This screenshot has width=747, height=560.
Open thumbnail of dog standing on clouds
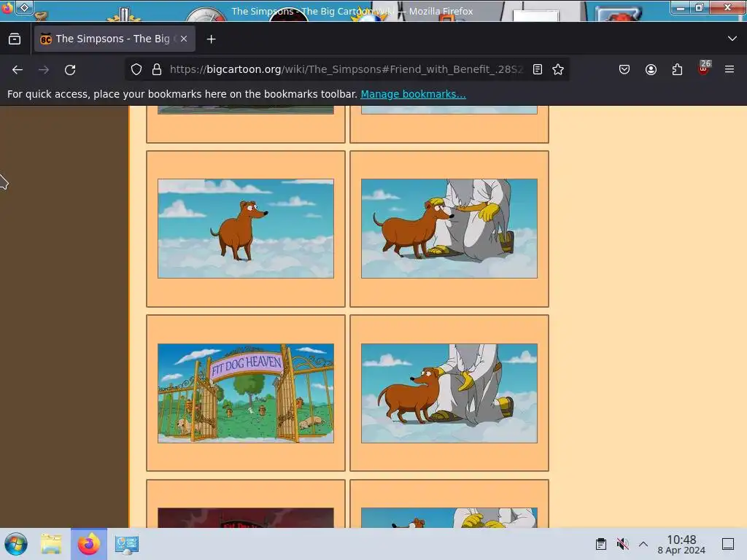click(x=246, y=228)
